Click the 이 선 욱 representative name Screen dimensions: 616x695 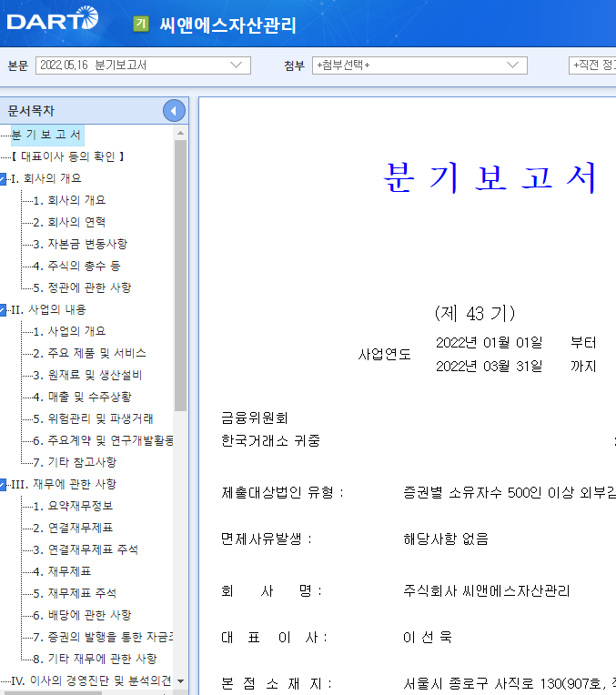pyautogui.click(x=428, y=638)
